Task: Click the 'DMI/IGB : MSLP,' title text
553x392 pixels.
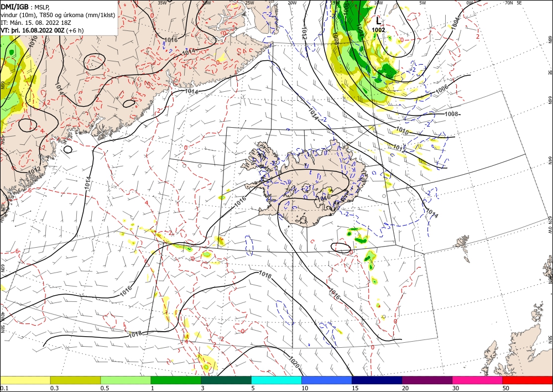Action: tap(25, 6)
